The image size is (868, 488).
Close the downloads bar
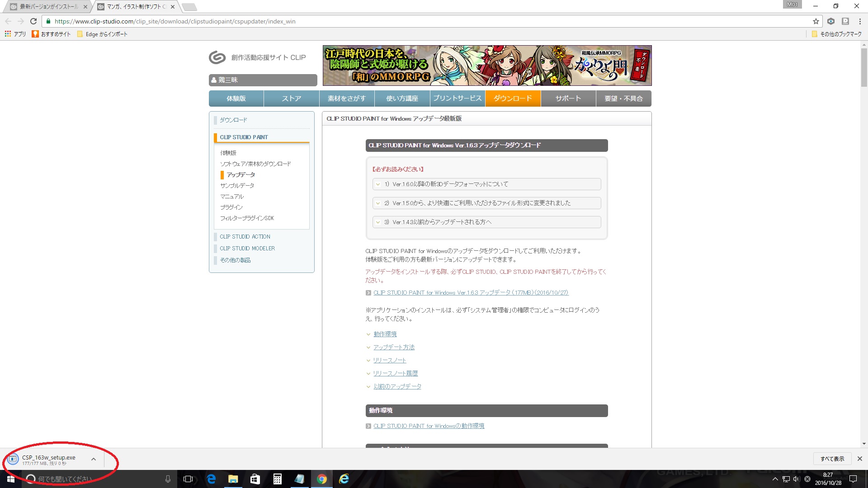click(860, 459)
